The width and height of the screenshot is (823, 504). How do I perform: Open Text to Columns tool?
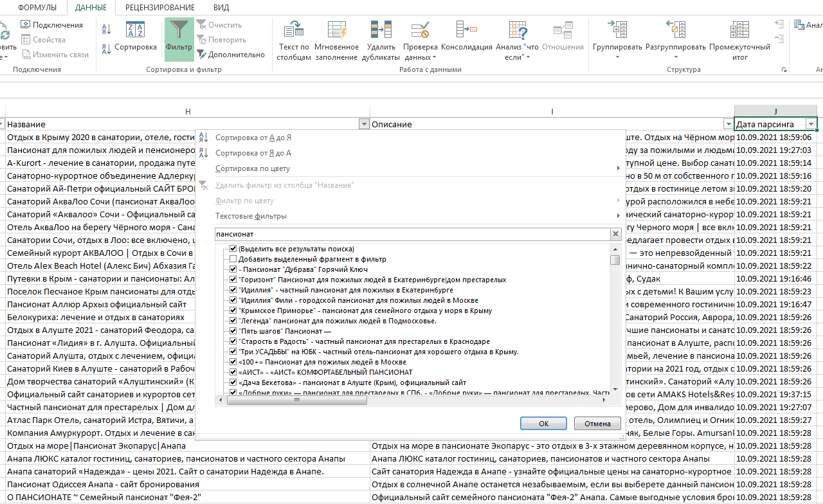click(294, 40)
